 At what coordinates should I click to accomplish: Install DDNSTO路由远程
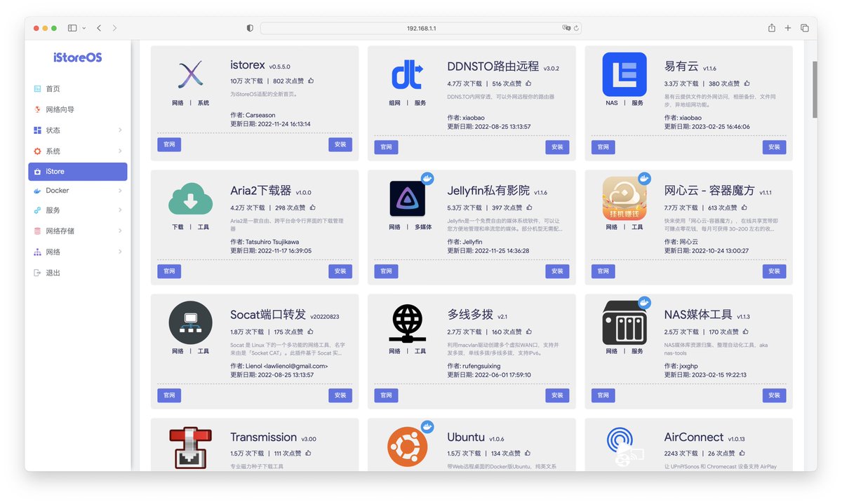coord(557,147)
